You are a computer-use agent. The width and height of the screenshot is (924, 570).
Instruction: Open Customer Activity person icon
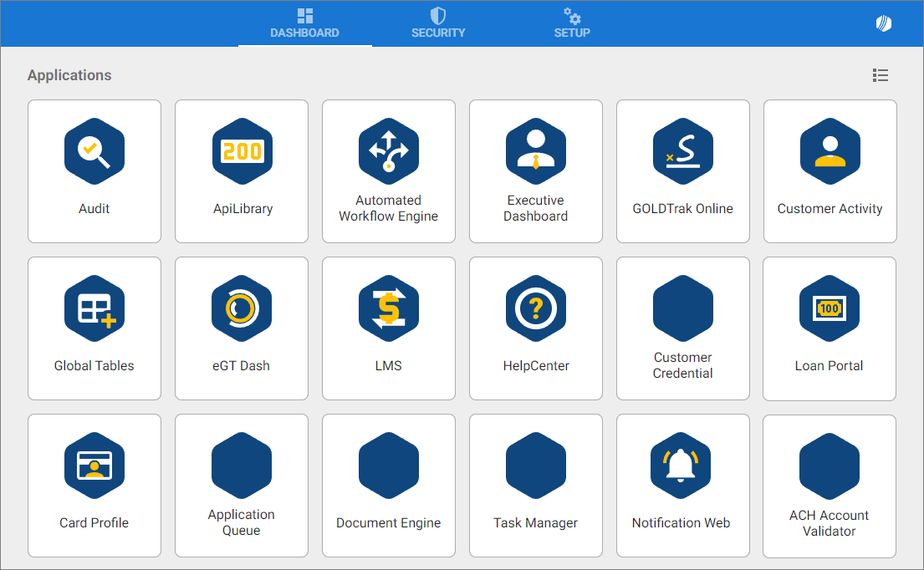[x=830, y=151]
